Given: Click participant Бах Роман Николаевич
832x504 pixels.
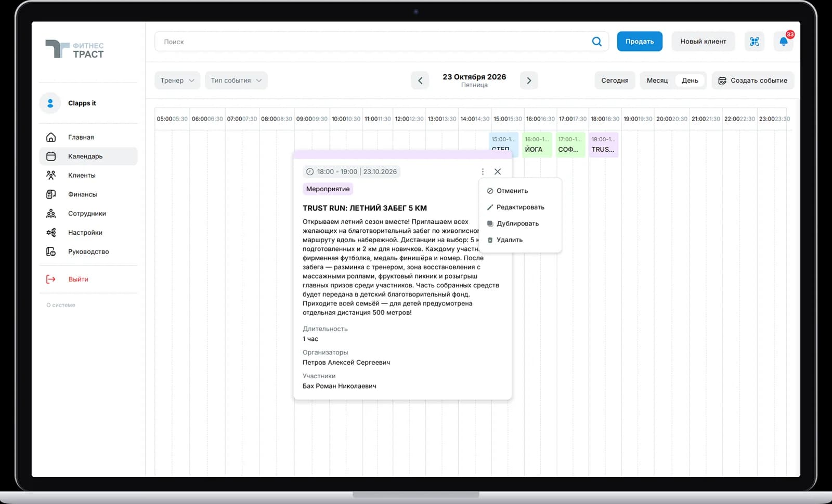Looking at the screenshot, I should pos(340,386).
